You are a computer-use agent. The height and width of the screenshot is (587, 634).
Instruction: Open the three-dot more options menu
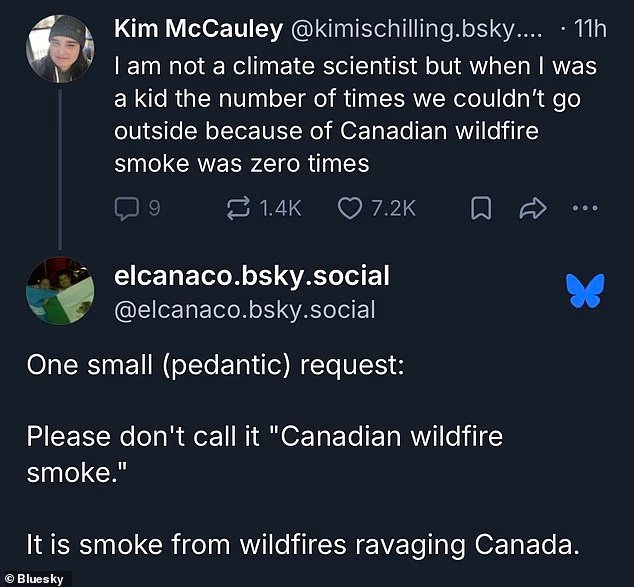[585, 208]
